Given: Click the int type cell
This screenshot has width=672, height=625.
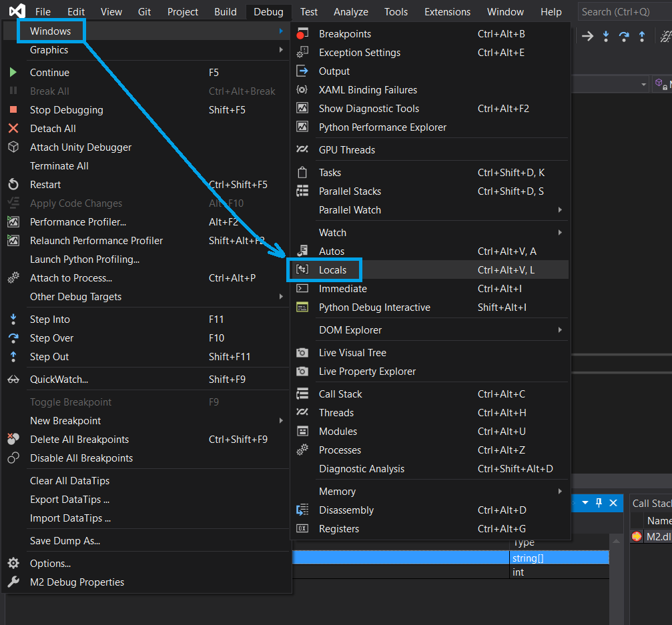Looking at the screenshot, I should point(559,572).
